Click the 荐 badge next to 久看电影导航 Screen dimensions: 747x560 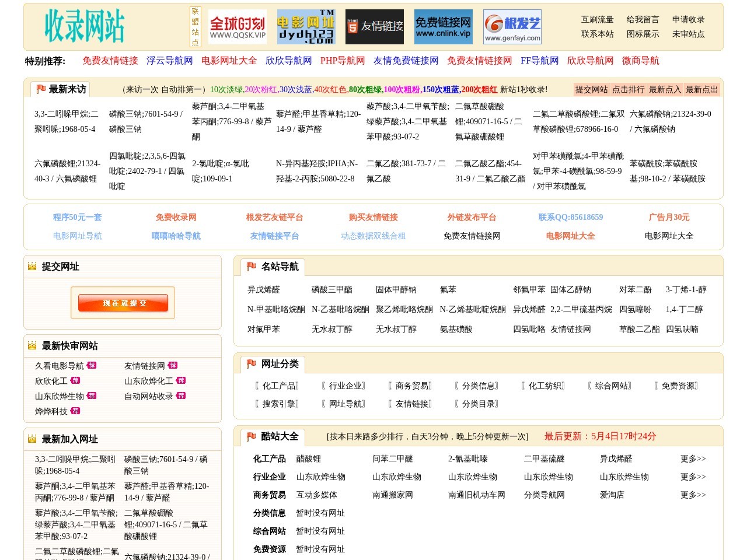coord(92,365)
